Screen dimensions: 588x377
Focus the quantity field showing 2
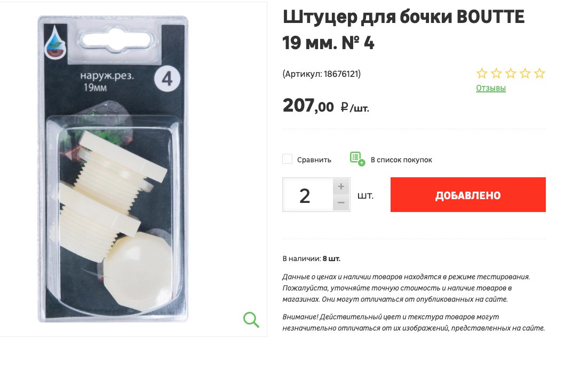pyautogui.click(x=307, y=195)
